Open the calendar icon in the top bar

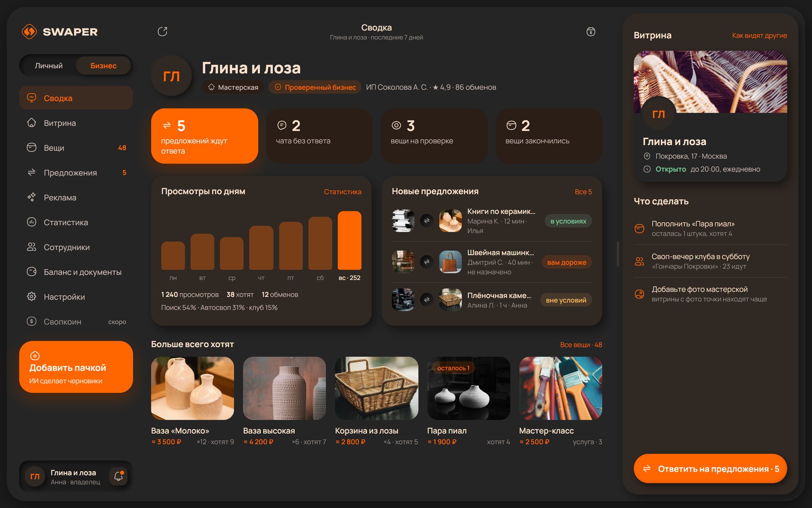pos(591,32)
